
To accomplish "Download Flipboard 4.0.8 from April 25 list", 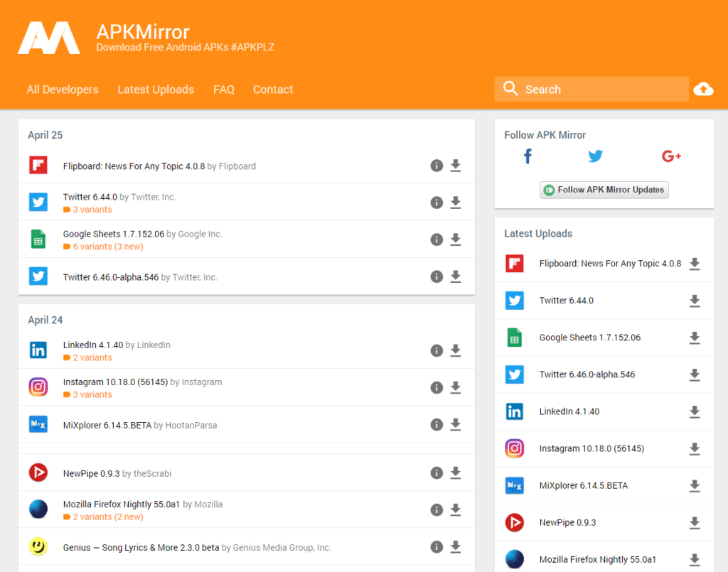I will coord(456,166).
